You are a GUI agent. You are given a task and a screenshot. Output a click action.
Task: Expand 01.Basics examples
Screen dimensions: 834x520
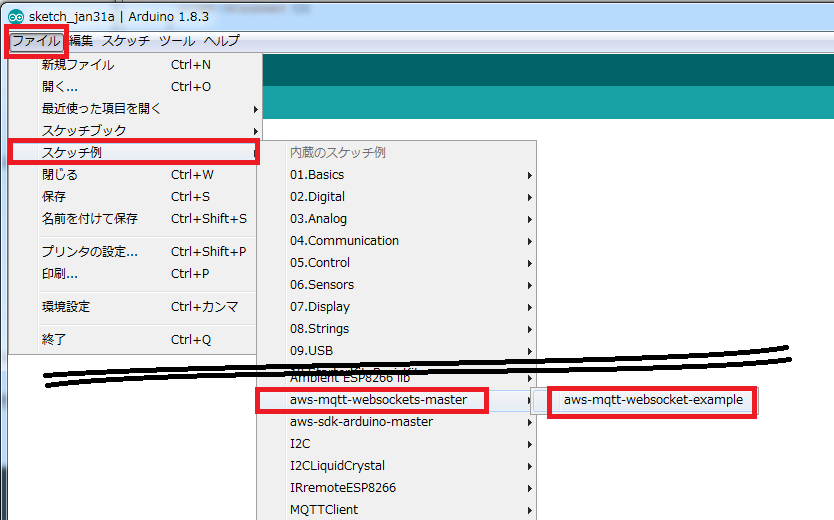tap(396, 175)
